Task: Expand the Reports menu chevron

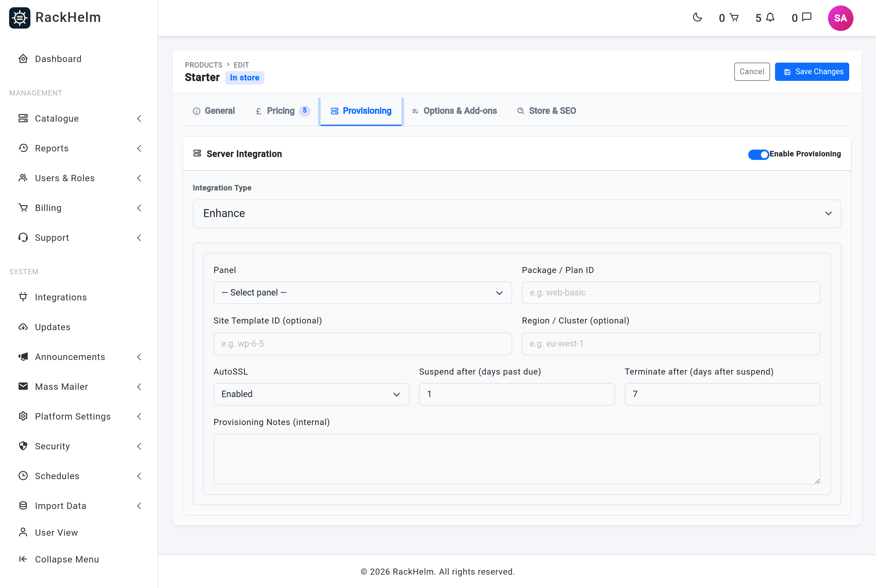Action: click(x=139, y=148)
